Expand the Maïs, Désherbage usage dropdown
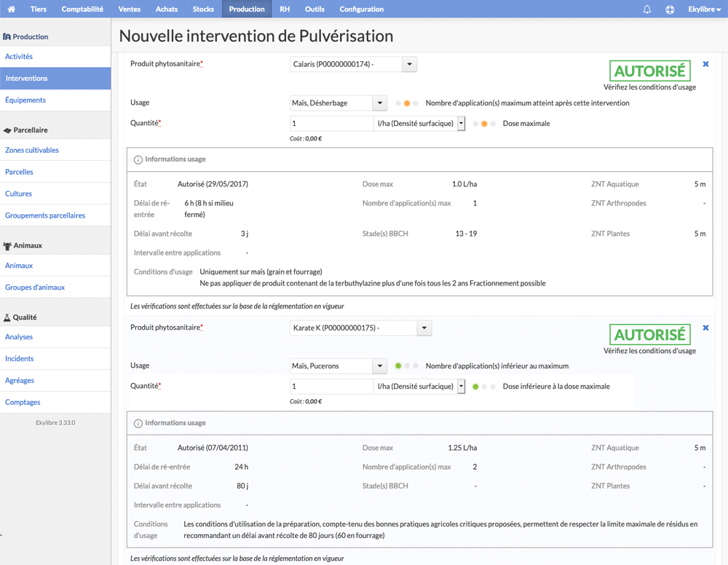The height and width of the screenshot is (565, 728). (x=380, y=103)
